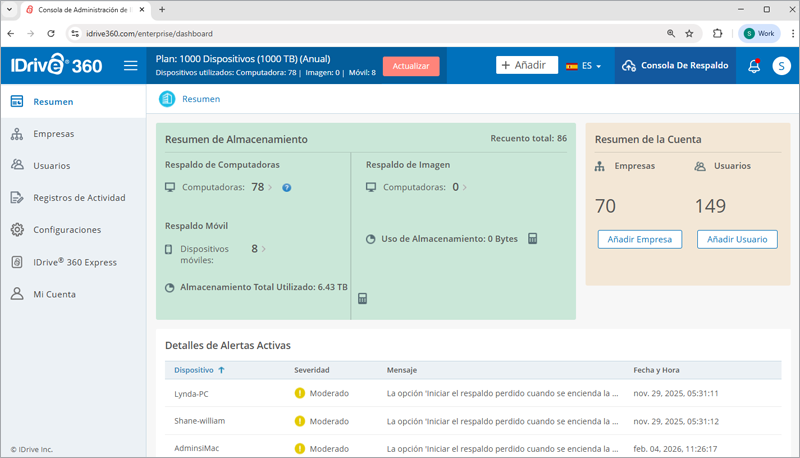800x458 pixels.
Task: Open Empresas in the sidebar
Action: pyautogui.click(x=53, y=134)
